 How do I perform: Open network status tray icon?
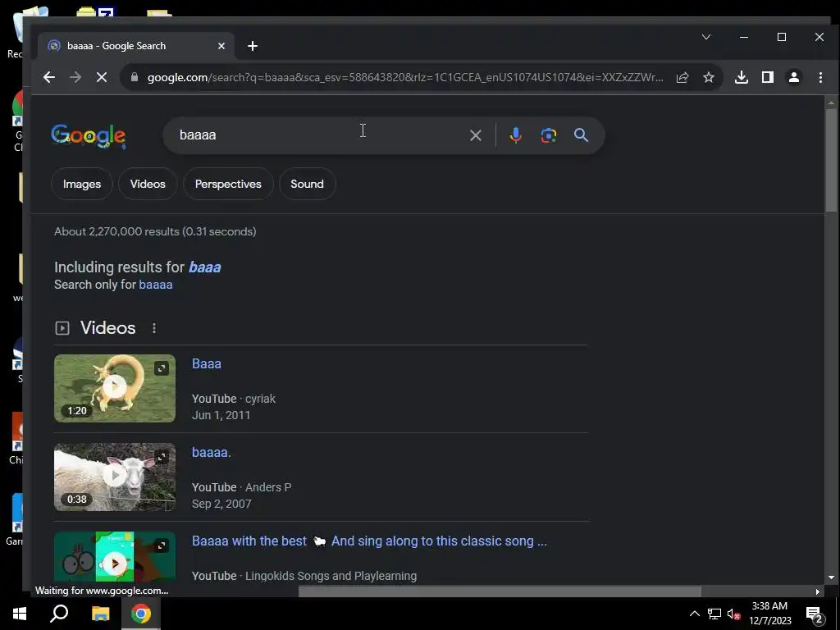(x=714, y=614)
